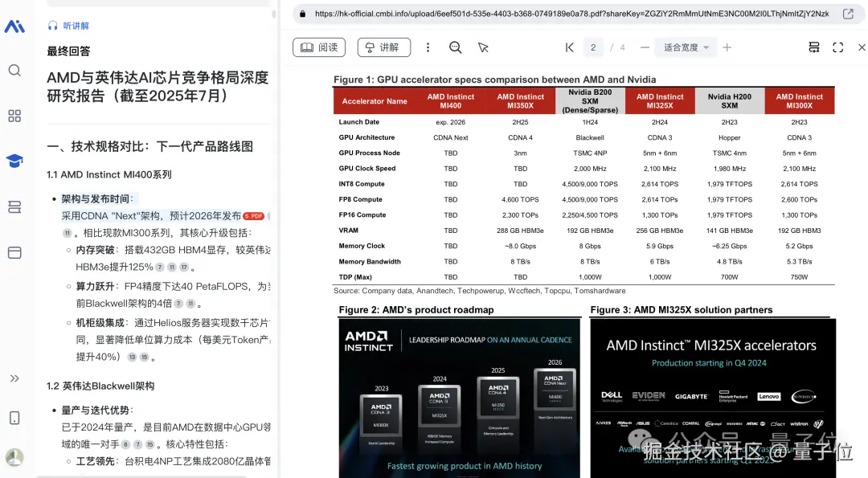Click the mobile device icon in sidebar
This screenshot has width=868, height=478.
pyautogui.click(x=14, y=418)
